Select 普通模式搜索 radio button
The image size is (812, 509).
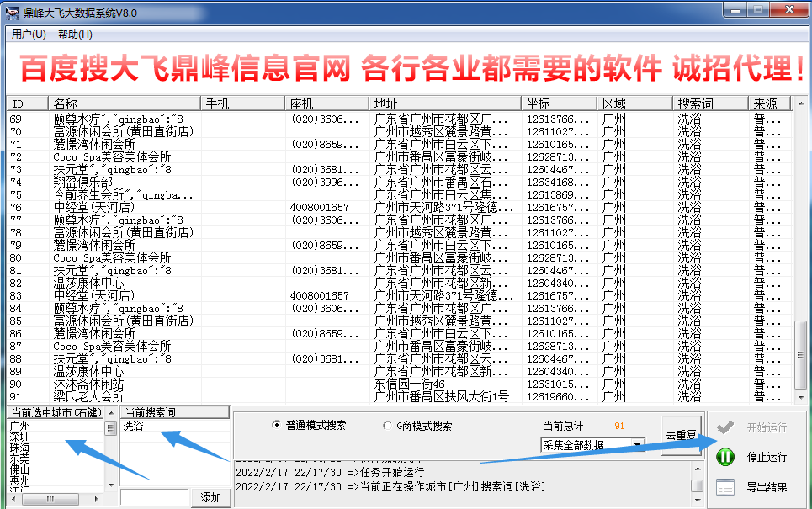[x=277, y=426]
